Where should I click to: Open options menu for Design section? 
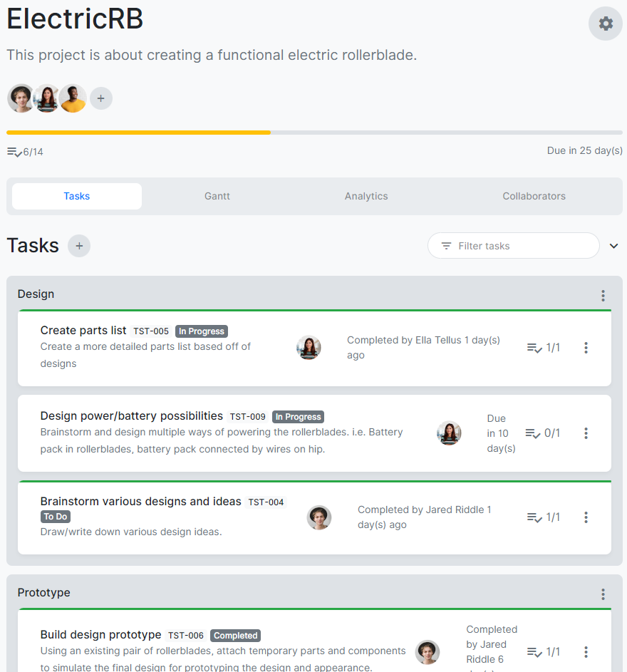coord(603,295)
